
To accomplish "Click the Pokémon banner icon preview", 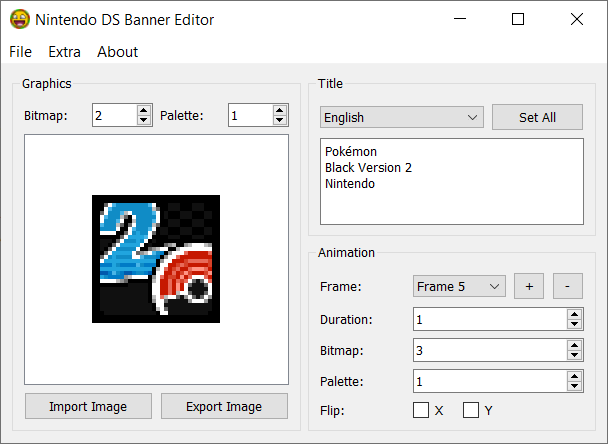I will [x=156, y=259].
